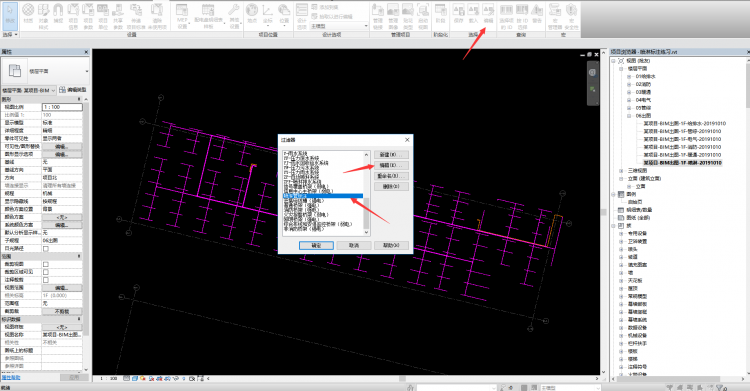Open the 主模型 design options dropdown
This screenshot has width=750, height=391.
pyautogui.click(x=339, y=26)
